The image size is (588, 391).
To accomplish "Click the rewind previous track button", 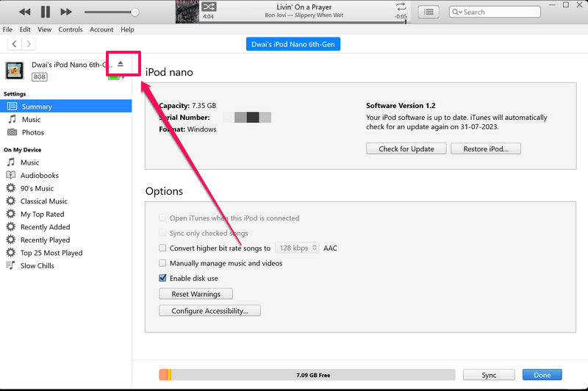I will click(x=25, y=12).
